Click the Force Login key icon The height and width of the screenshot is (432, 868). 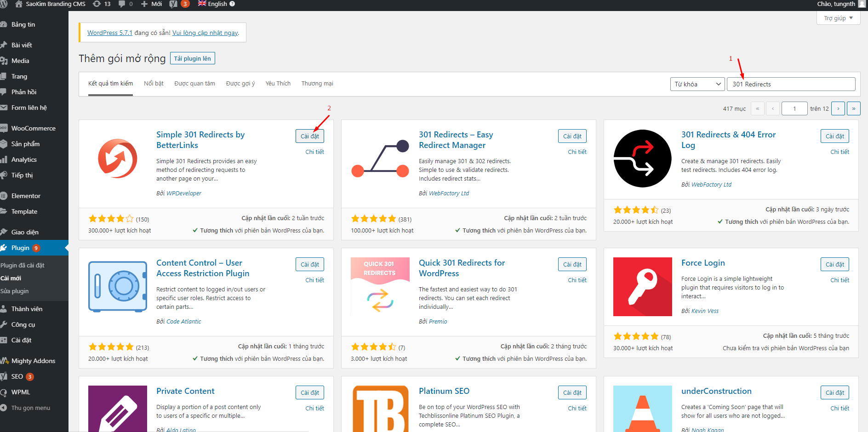click(642, 287)
